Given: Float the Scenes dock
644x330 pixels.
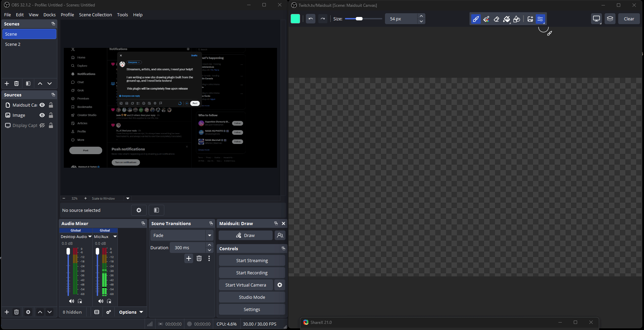Looking at the screenshot, I should pyautogui.click(x=53, y=24).
